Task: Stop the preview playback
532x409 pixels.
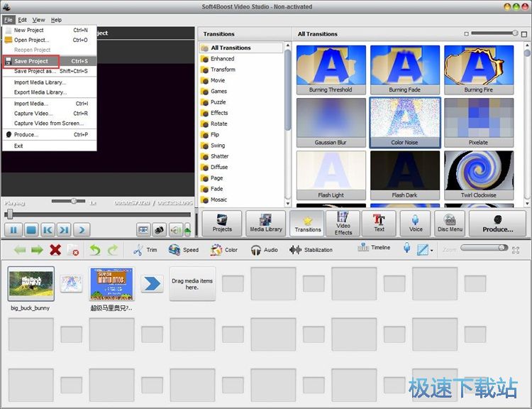Action: (31, 230)
